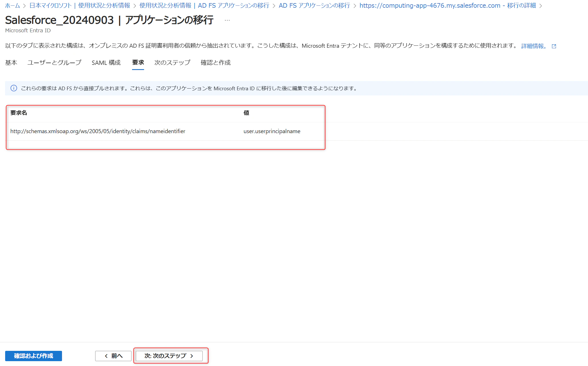Click the 確認および作成 button

(33, 356)
